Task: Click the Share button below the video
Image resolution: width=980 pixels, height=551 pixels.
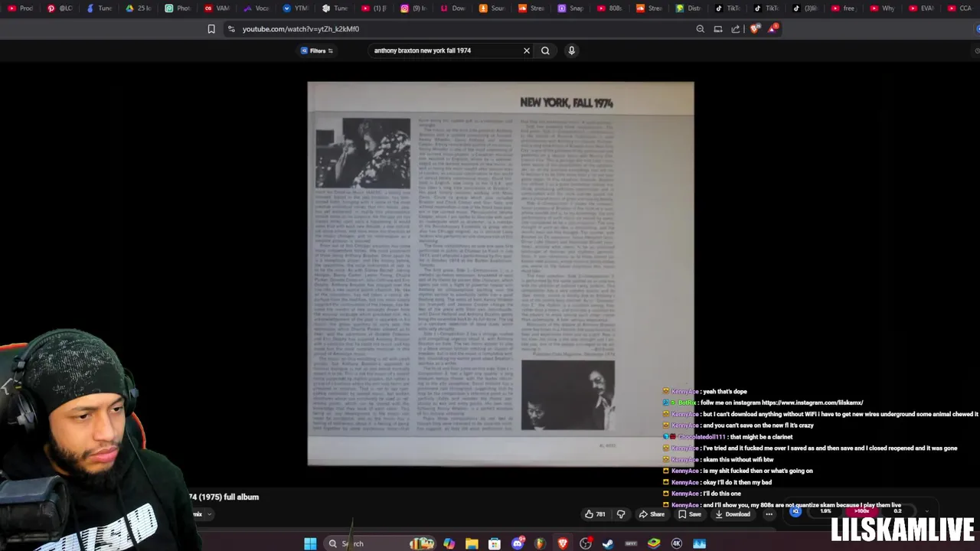Action: point(652,514)
